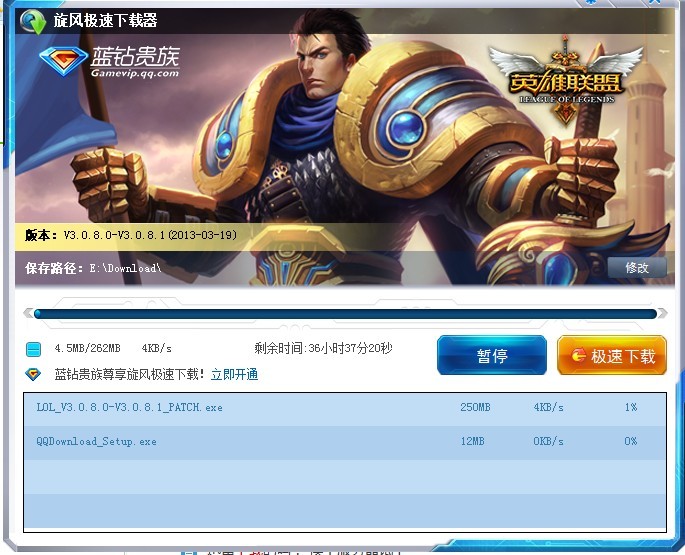Click the 剩余时间 remaining time text
685x555 pixels.
coord(323,348)
